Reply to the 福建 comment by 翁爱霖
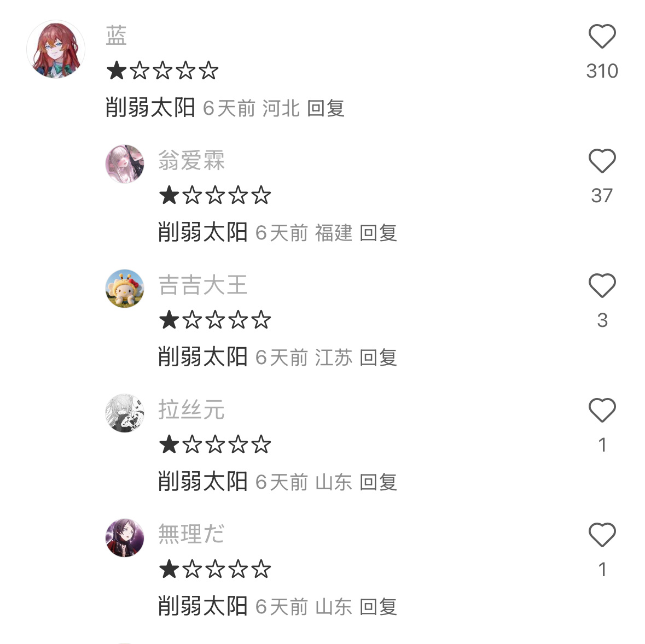The image size is (645, 644). click(378, 232)
